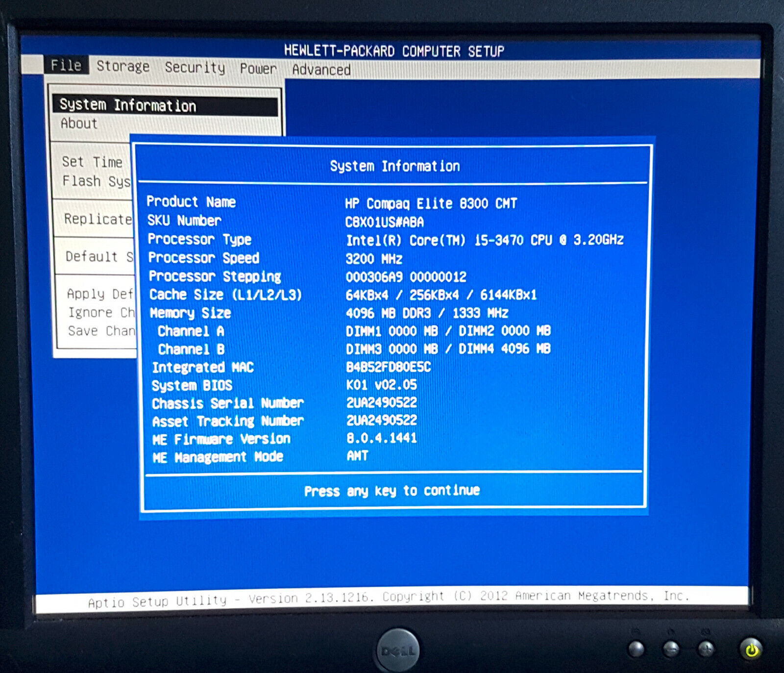
Task: Click the System Information dialog title
Action: click(395, 166)
